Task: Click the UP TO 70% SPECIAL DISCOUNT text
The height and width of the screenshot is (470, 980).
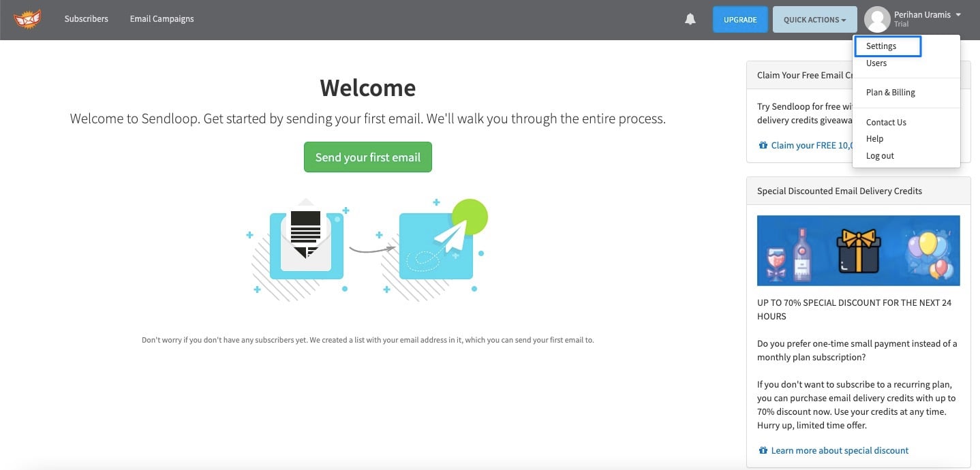Action: tap(855, 309)
